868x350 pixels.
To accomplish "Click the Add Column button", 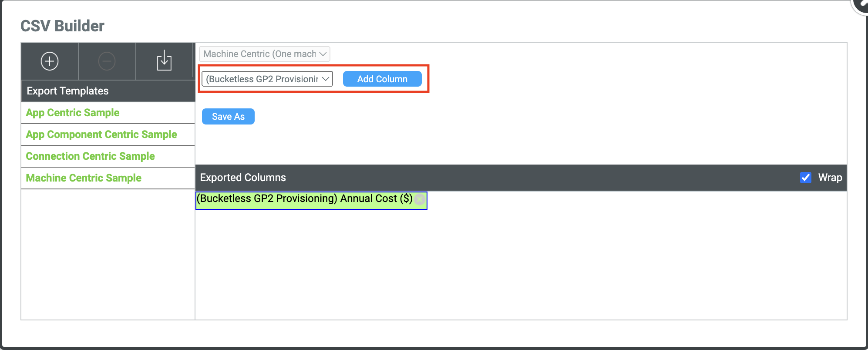I will (382, 79).
